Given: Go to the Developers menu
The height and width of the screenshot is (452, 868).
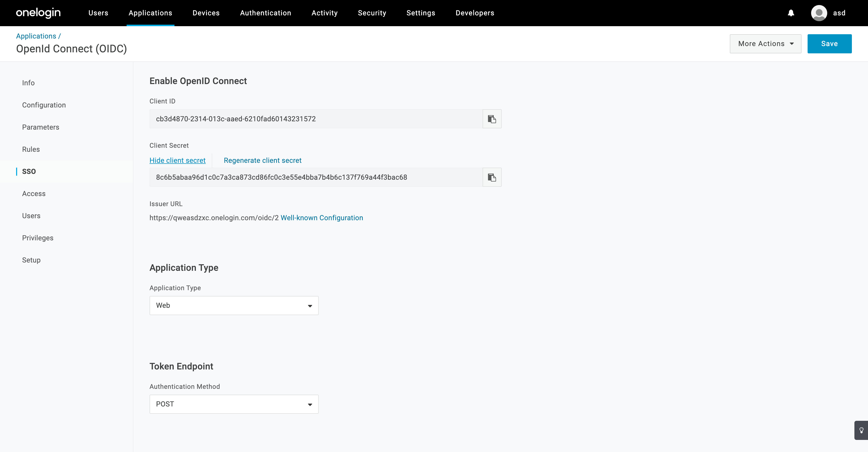Looking at the screenshot, I should [475, 13].
